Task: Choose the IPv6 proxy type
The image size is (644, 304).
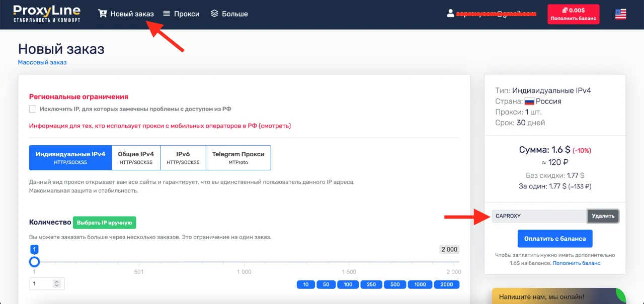Action: pos(183,158)
